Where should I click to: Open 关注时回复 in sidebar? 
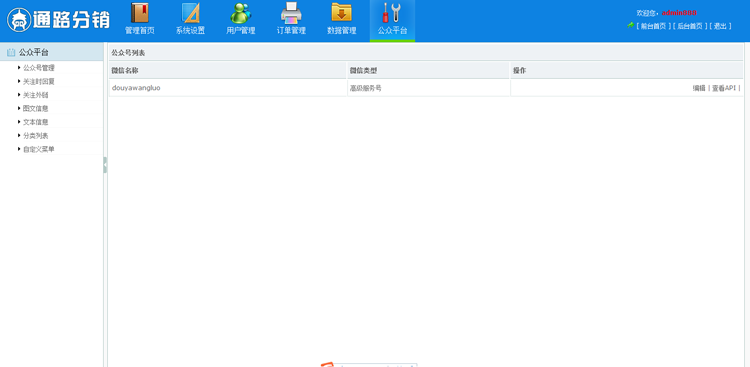(39, 81)
